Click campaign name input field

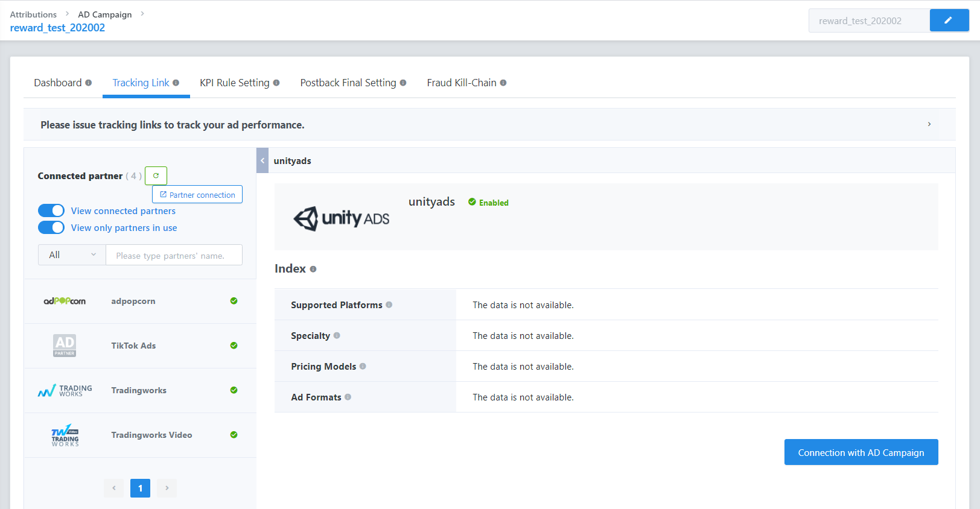tap(869, 21)
